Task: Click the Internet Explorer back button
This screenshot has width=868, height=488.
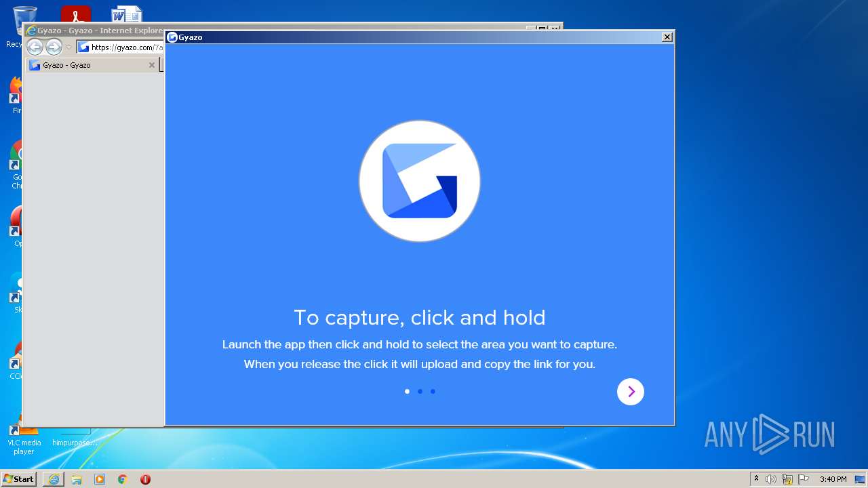Action: tap(35, 47)
